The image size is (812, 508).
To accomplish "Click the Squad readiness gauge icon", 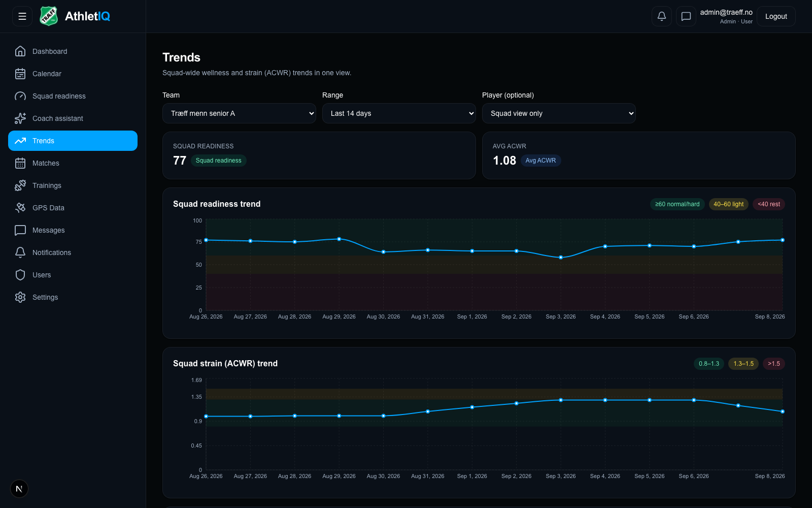I will [20, 96].
